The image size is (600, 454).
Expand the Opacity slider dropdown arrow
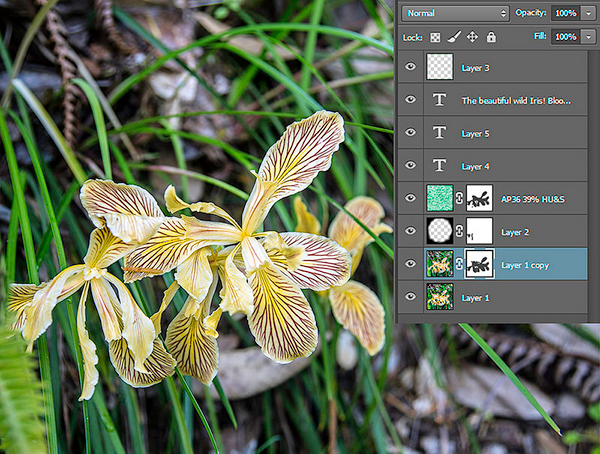click(589, 13)
